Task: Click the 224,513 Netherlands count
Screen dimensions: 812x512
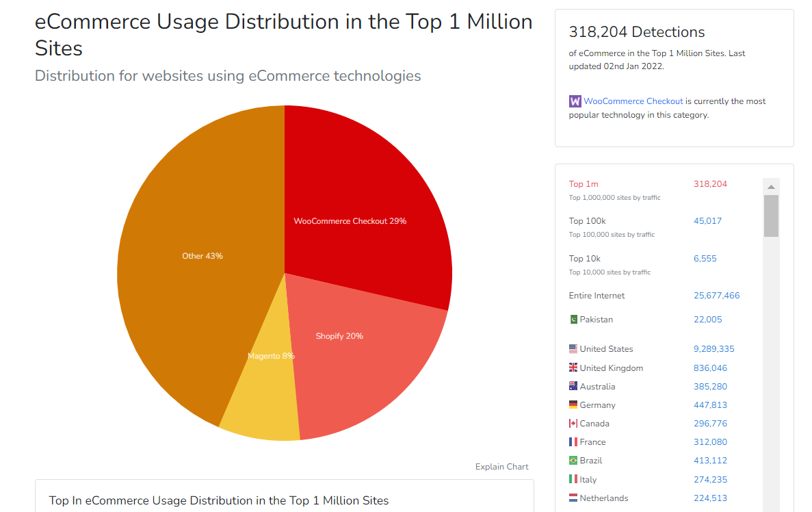Action: pyautogui.click(x=710, y=498)
